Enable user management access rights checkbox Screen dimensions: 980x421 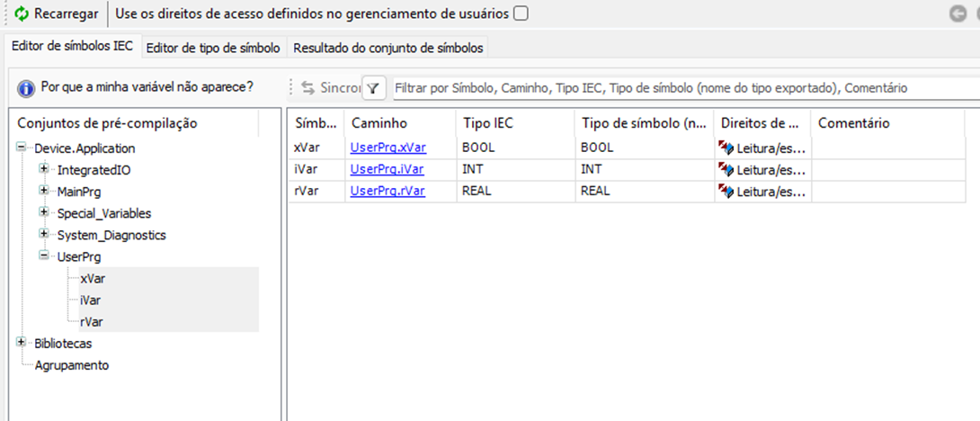521,13
